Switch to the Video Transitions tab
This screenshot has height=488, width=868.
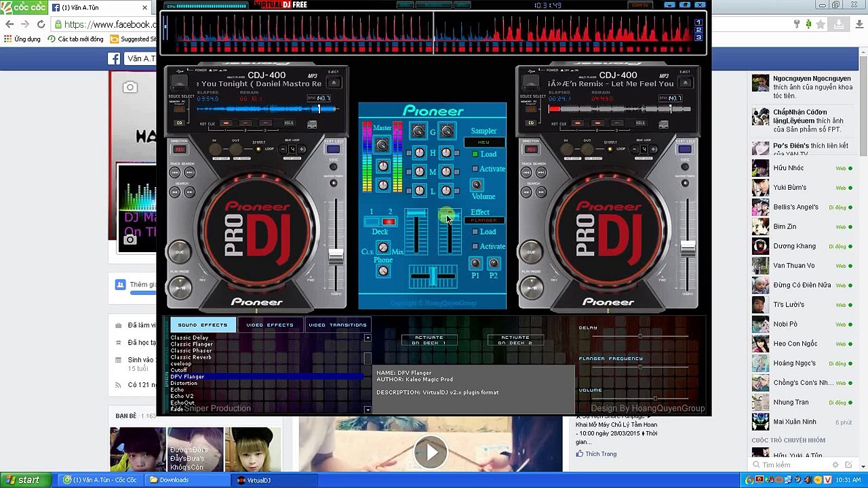pos(338,325)
